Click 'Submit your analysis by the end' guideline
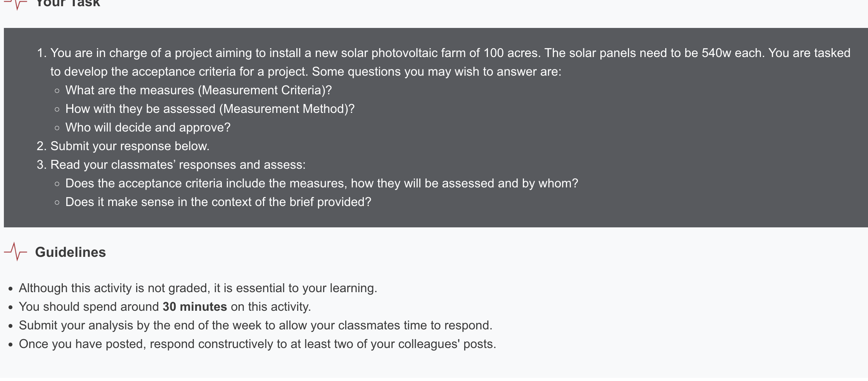The width and height of the screenshot is (868, 381). pos(255,325)
